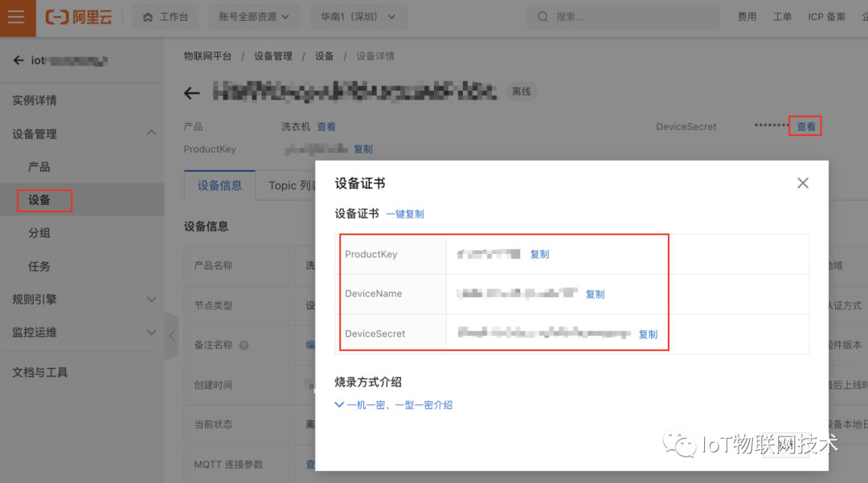
Task: Click the 离线 status badge
Action: point(521,92)
